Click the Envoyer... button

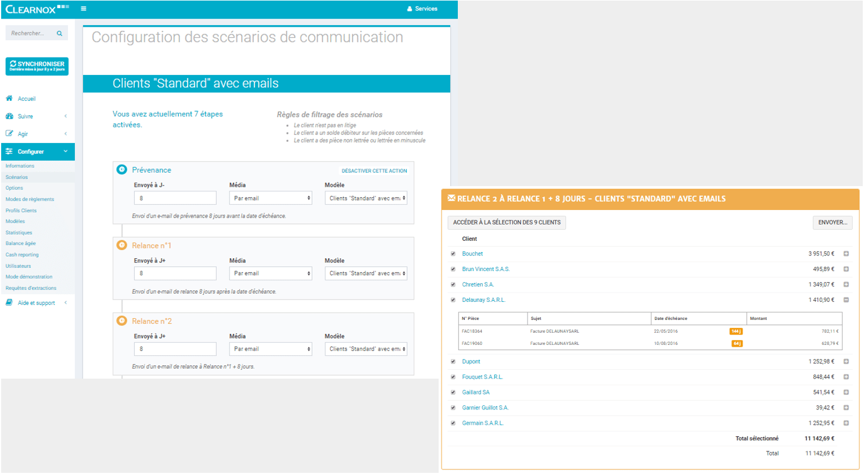pyautogui.click(x=833, y=222)
